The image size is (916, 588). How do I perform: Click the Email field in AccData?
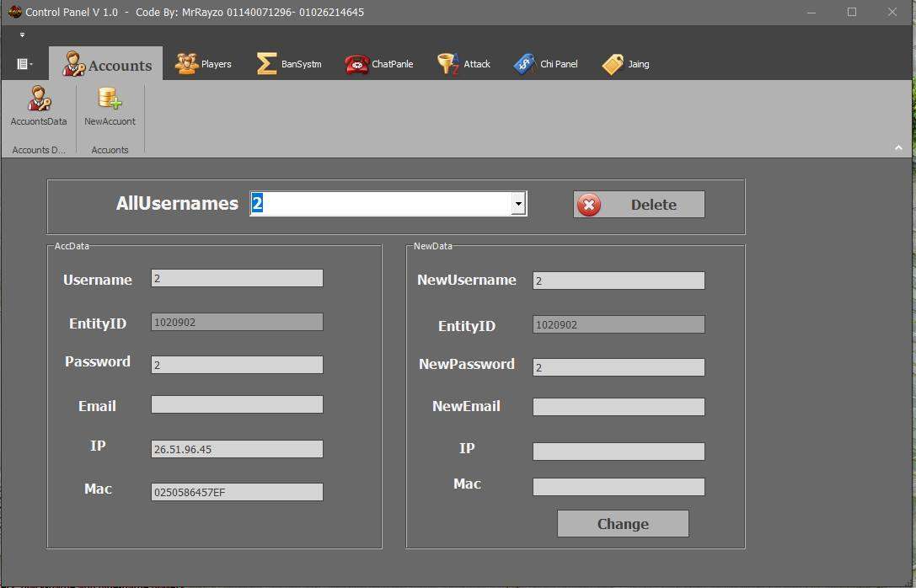pyautogui.click(x=237, y=404)
